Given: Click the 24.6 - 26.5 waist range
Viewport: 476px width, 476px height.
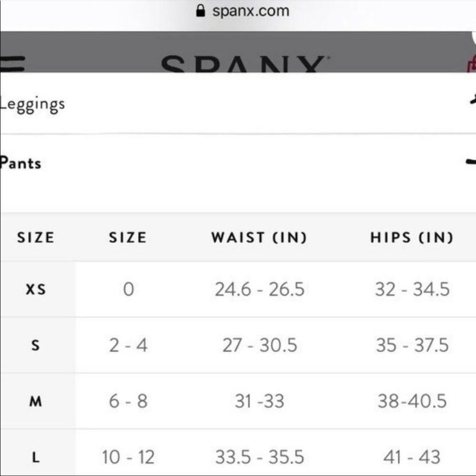Looking at the screenshot, I should click(x=260, y=289).
